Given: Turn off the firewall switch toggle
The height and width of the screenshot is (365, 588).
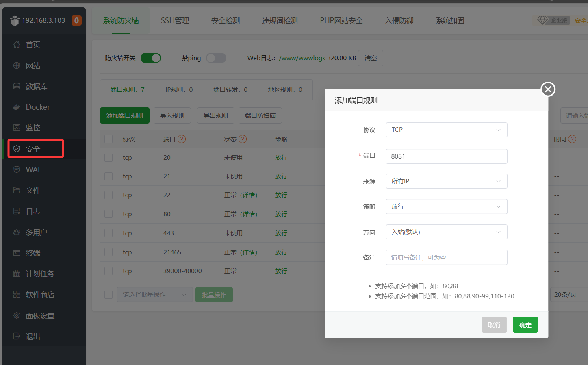Looking at the screenshot, I should [x=151, y=58].
